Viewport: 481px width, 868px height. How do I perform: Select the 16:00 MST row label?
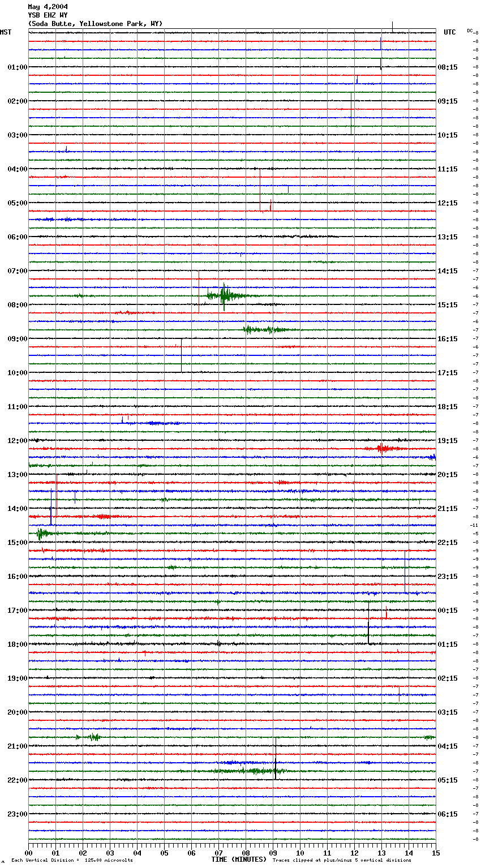tap(18, 577)
